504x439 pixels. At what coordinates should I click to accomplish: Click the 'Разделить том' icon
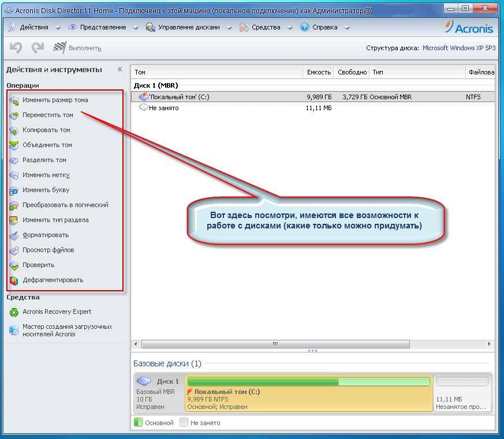(x=14, y=160)
